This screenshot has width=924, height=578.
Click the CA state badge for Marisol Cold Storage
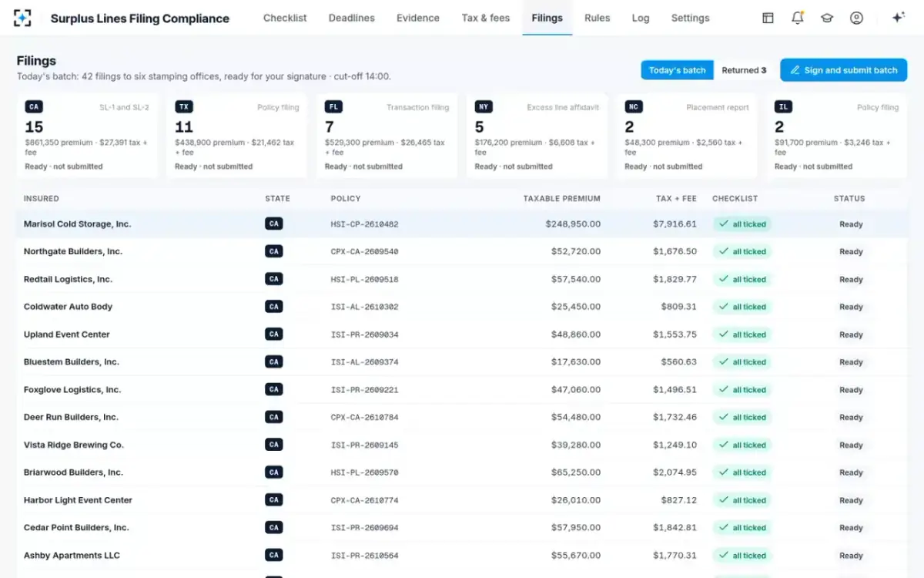click(273, 224)
